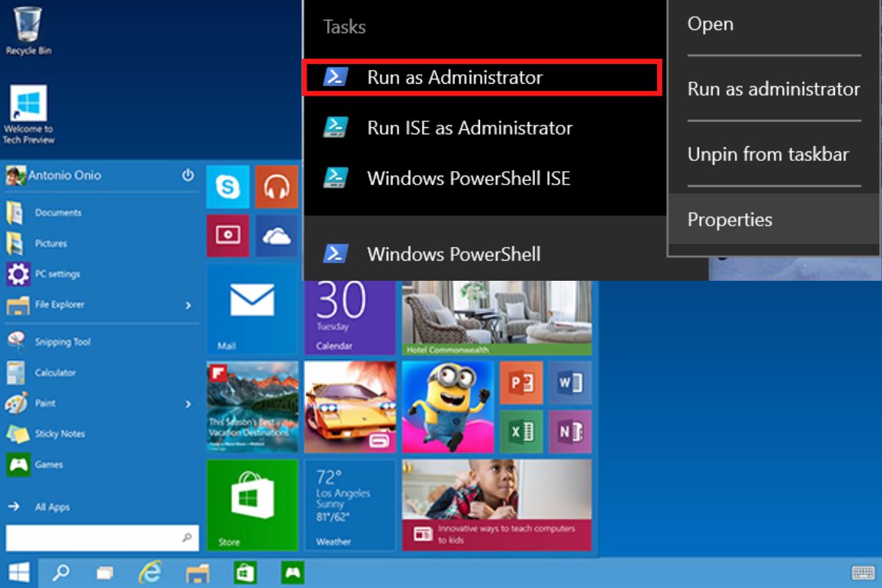Image resolution: width=882 pixels, height=588 pixels.
Task: Open the OneDrive cloud tile
Action: pyautogui.click(x=276, y=235)
